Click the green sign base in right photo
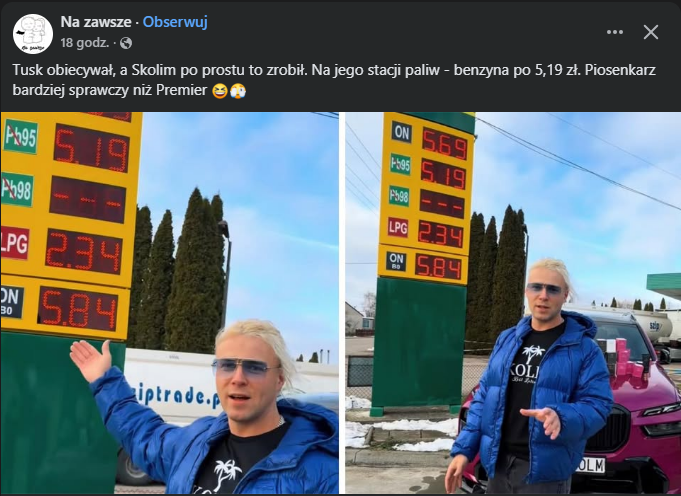The width and height of the screenshot is (681, 496). 419,343
